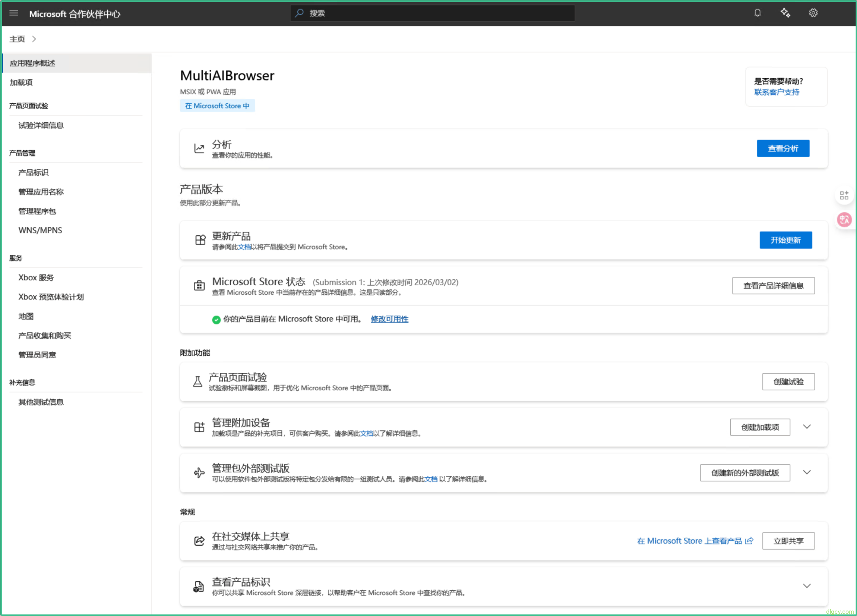Click the 开始更新 button
Image resolution: width=857 pixels, height=616 pixels.
[x=786, y=240]
